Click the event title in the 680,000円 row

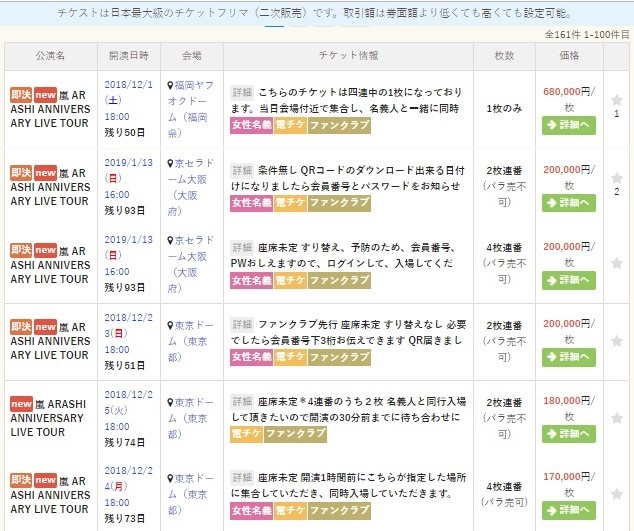click(51, 109)
